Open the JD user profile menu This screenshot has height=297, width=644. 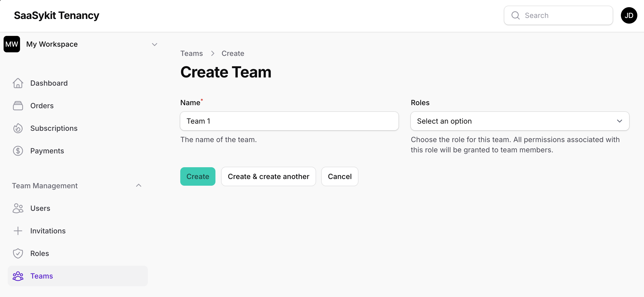tap(629, 15)
